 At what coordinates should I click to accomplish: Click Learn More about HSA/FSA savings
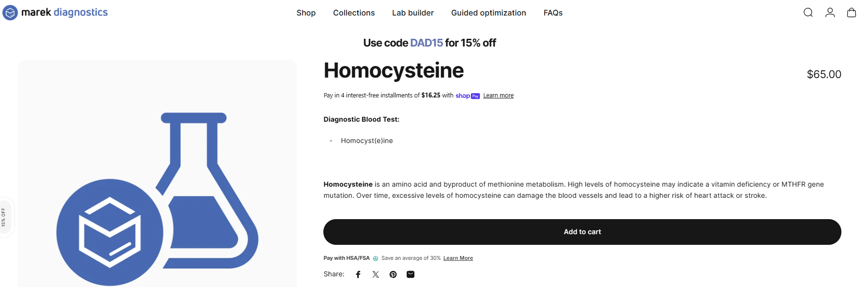click(x=458, y=258)
